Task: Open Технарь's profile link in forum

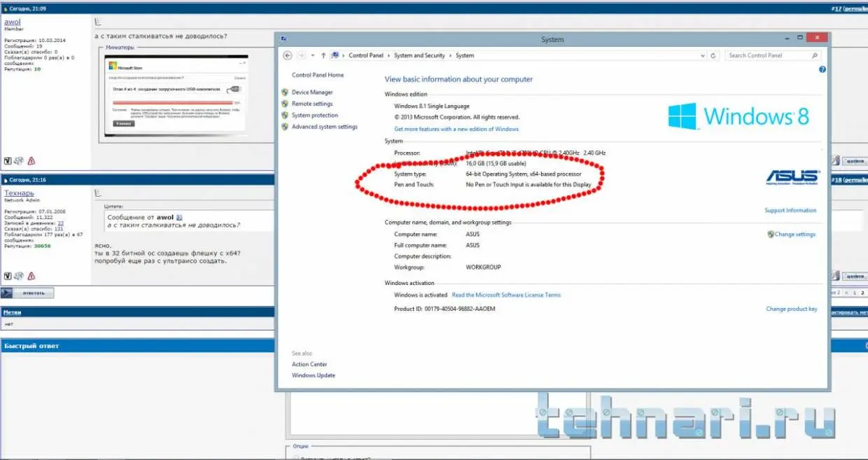Action: [x=19, y=193]
